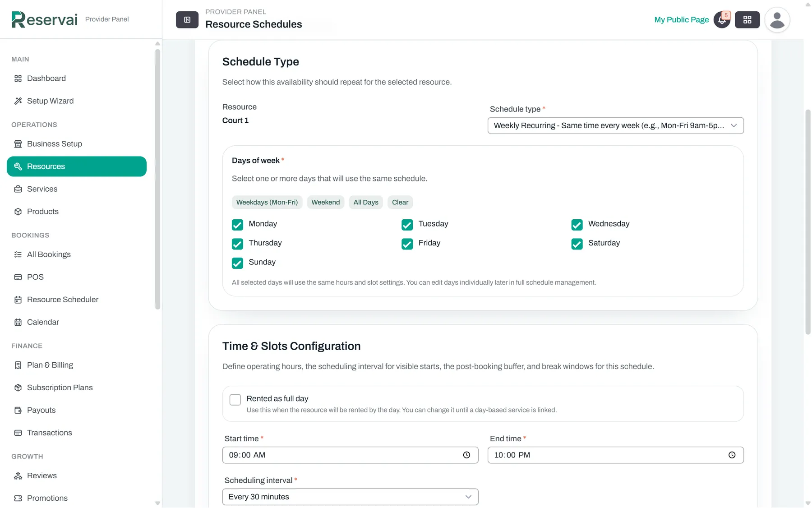The image size is (812, 508).
Task: Open the Start time clock picker
Action: pos(466,455)
